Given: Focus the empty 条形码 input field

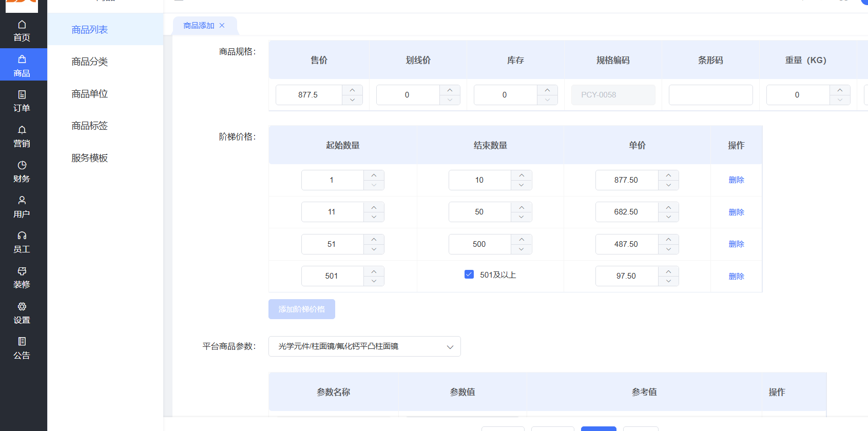Looking at the screenshot, I should 711,95.
